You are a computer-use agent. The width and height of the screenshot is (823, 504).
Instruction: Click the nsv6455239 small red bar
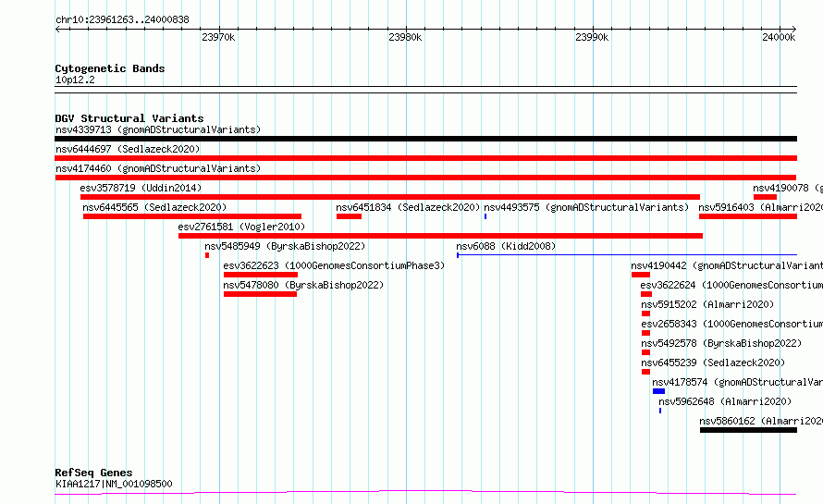click(646, 372)
